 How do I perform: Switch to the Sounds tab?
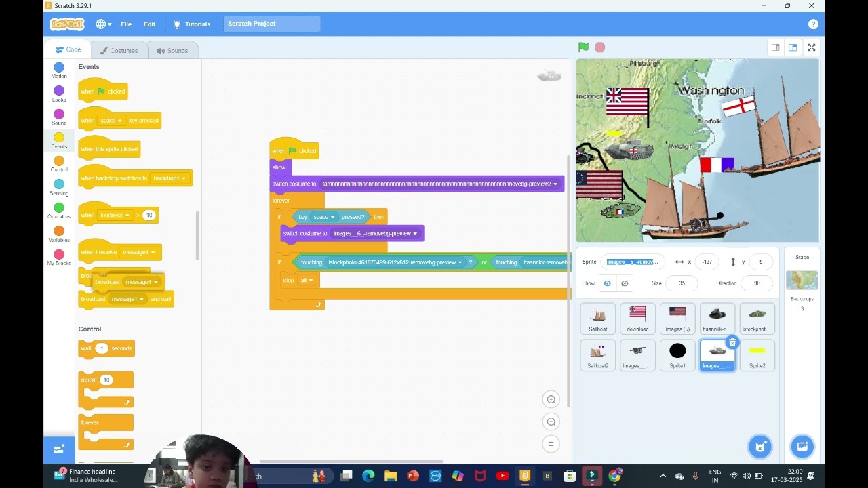pyautogui.click(x=172, y=51)
